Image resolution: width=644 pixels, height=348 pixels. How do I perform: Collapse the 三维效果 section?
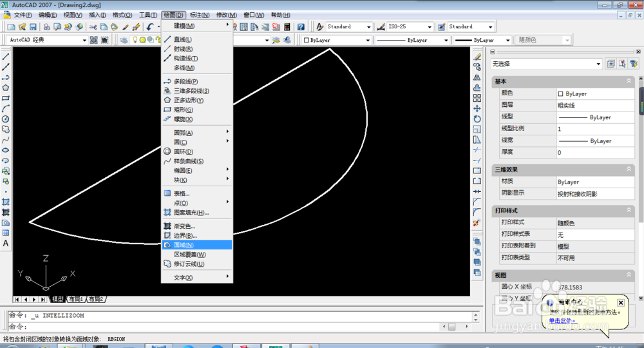(x=629, y=169)
